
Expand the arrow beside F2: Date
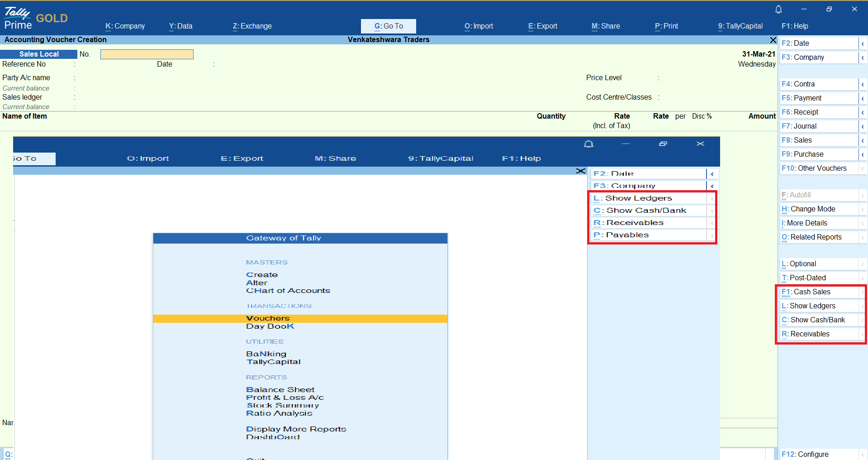click(863, 43)
